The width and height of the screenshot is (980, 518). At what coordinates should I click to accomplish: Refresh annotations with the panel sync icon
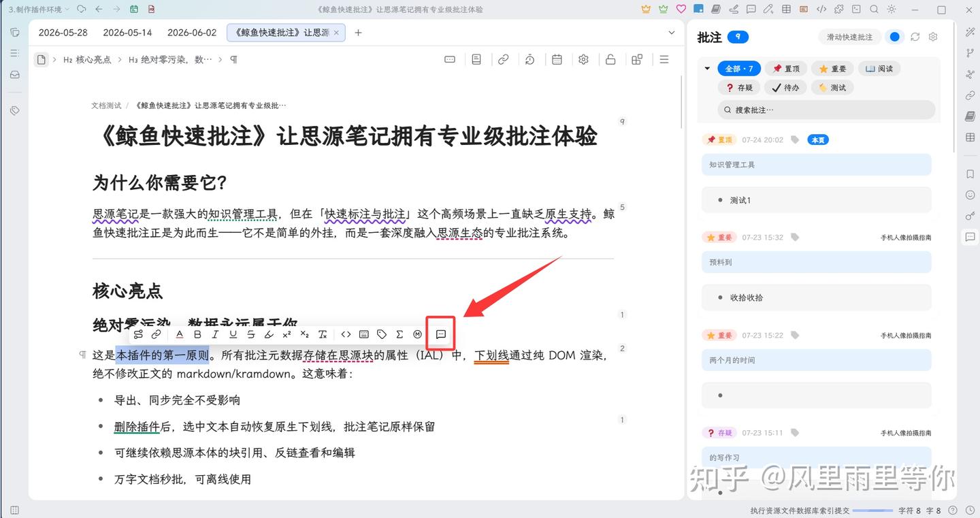coord(915,37)
